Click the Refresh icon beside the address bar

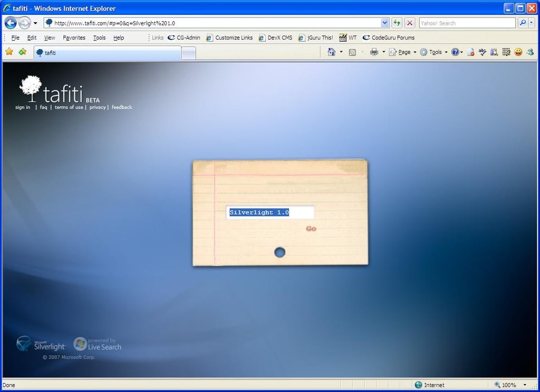(x=396, y=23)
